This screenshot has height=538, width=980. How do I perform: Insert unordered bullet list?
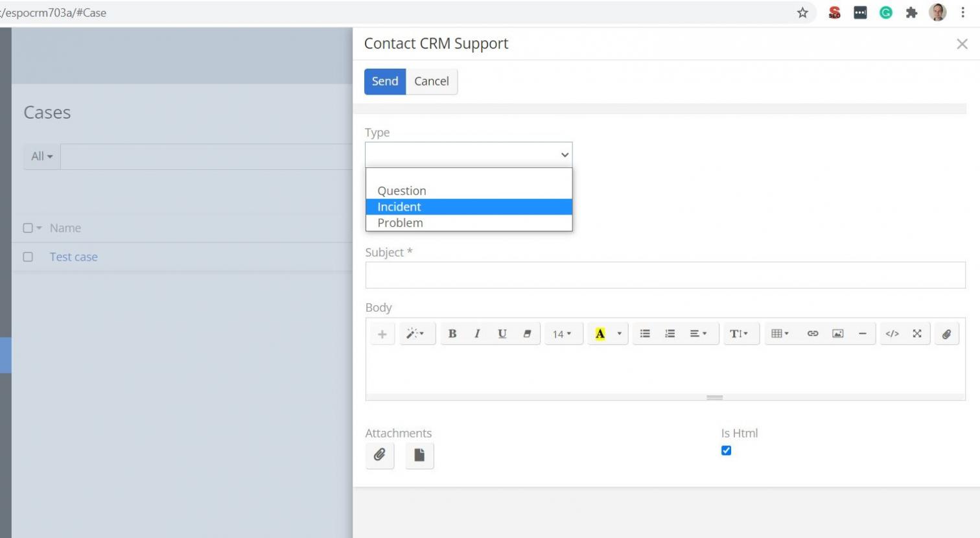645,334
